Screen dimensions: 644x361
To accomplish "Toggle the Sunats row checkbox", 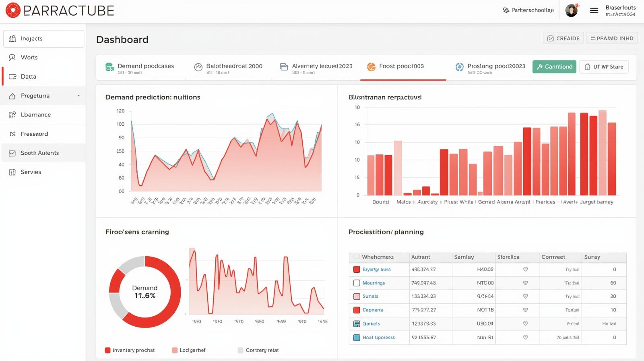I will tap(357, 297).
